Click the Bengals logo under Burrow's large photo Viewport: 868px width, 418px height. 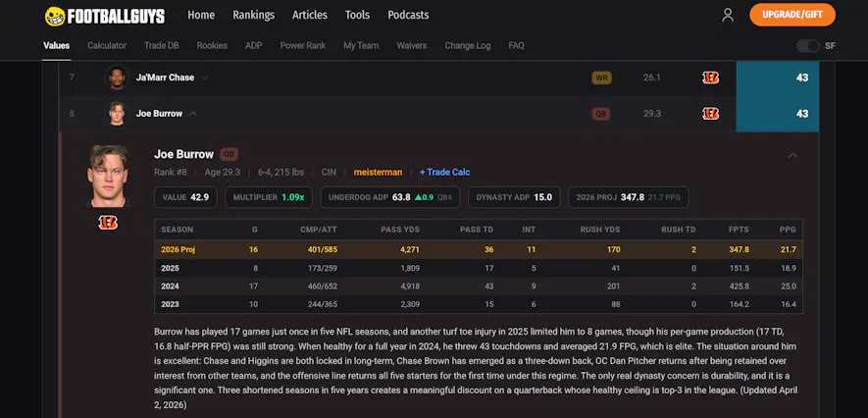[x=108, y=223]
